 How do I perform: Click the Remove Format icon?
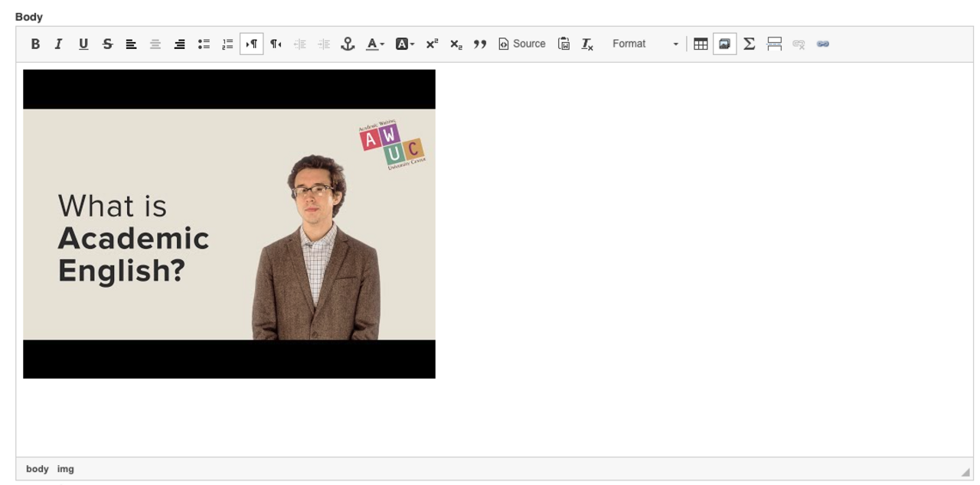587,44
